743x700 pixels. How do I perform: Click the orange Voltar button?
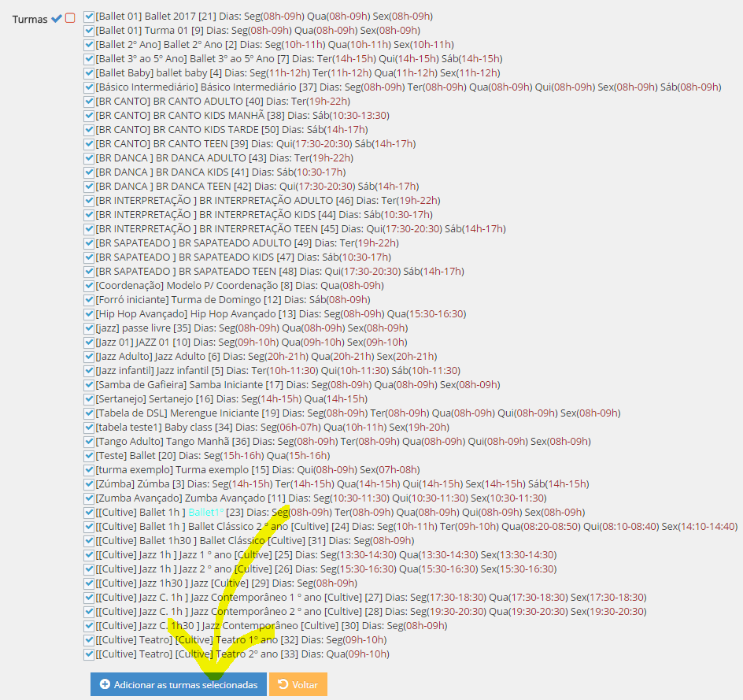click(298, 684)
